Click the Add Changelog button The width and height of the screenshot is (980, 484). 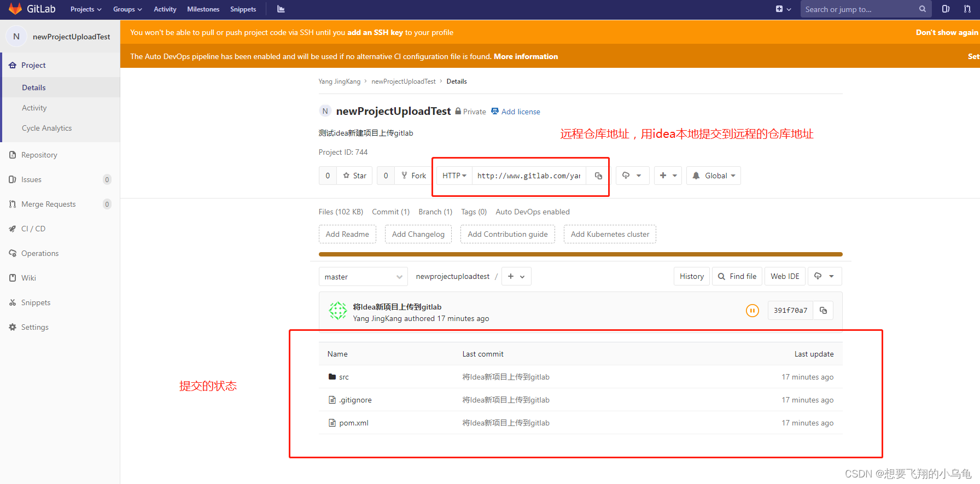pyautogui.click(x=418, y=234)
